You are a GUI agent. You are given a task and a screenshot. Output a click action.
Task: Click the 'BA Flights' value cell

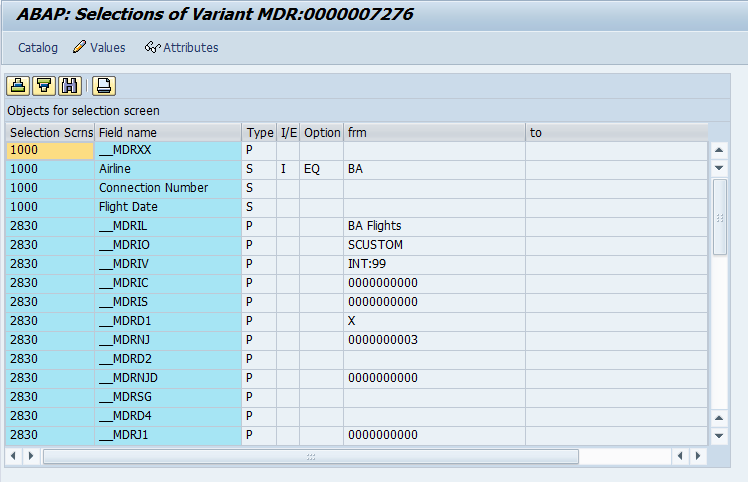[435, 226]
